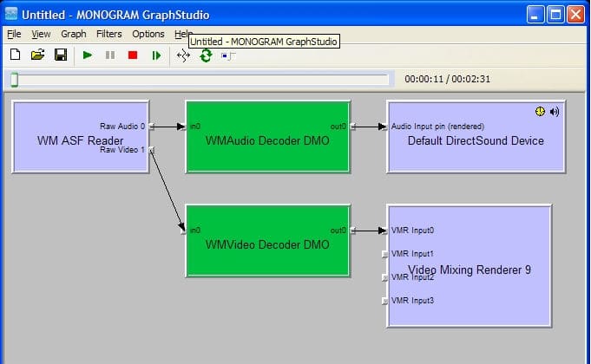
Task: Click the VMR Input2 pin
Action: (384, 277)
